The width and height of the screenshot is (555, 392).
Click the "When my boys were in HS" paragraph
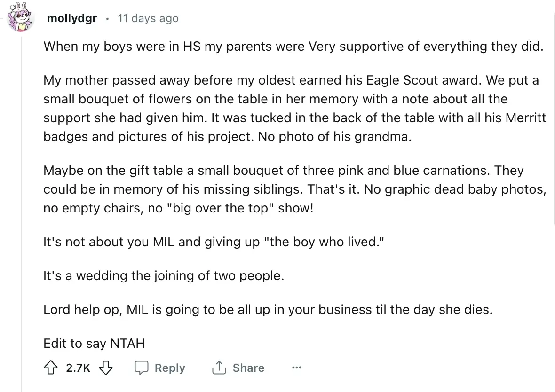click(x=293, y=47)
